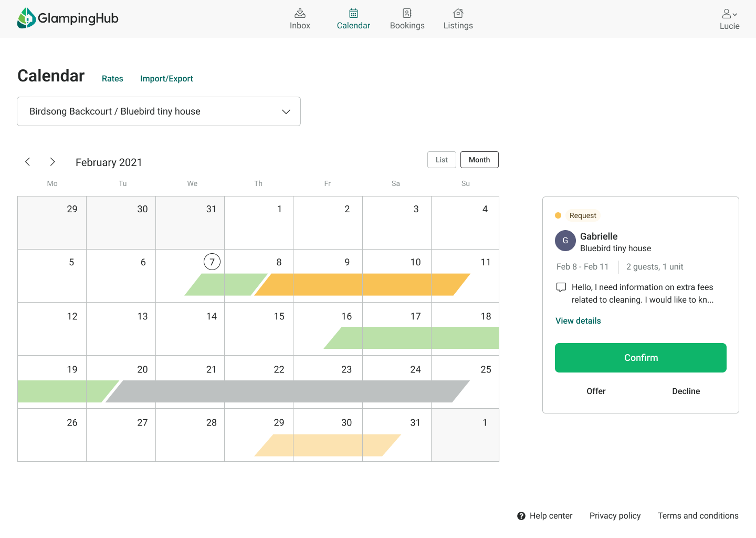Screen dimensions: 756x538
Task: Select the orange Feb 8–11 request bar
Action: pos(362,284)
